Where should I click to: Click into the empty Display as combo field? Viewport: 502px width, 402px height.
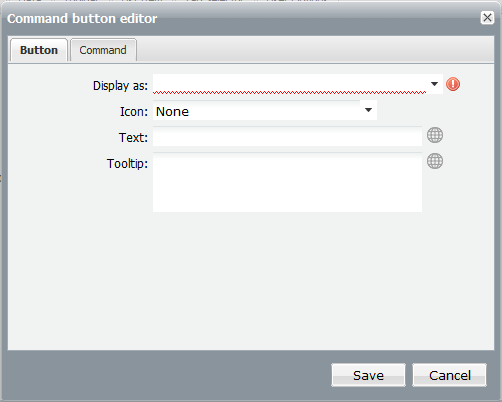pos(289,84)
